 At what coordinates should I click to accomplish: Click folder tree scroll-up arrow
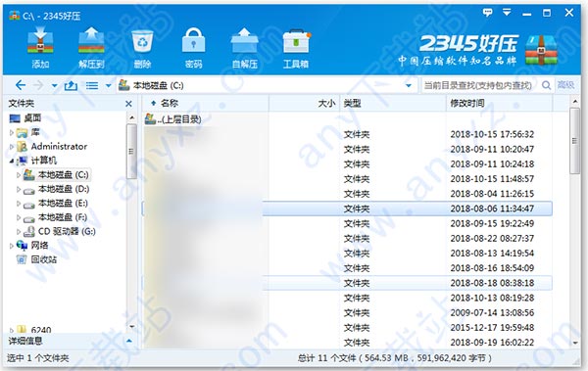pos(131,117)
